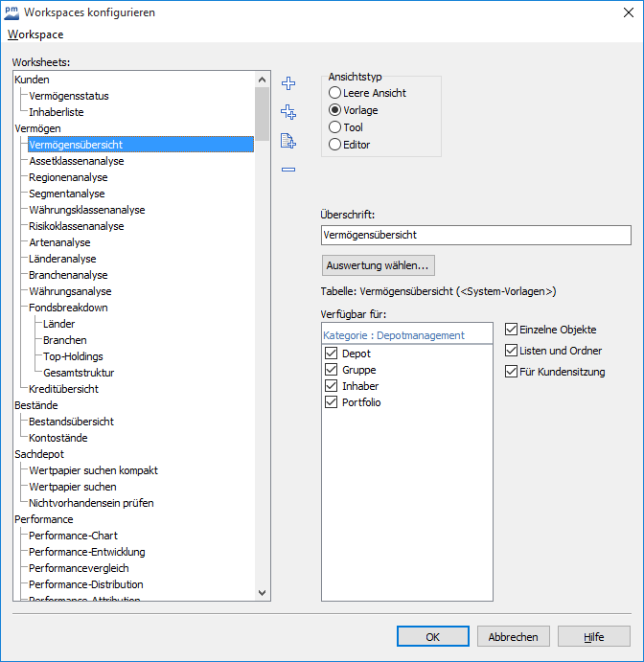Click the Auswertung wählen... button
The width and height of the screenshot is (644, 662).
click(x=379, y=264)
